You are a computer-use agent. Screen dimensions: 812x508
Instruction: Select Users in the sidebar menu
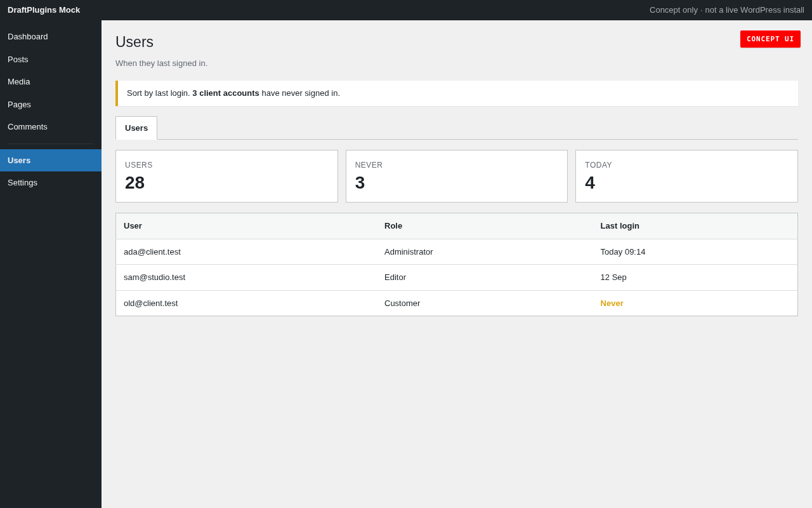pos(51,160)
